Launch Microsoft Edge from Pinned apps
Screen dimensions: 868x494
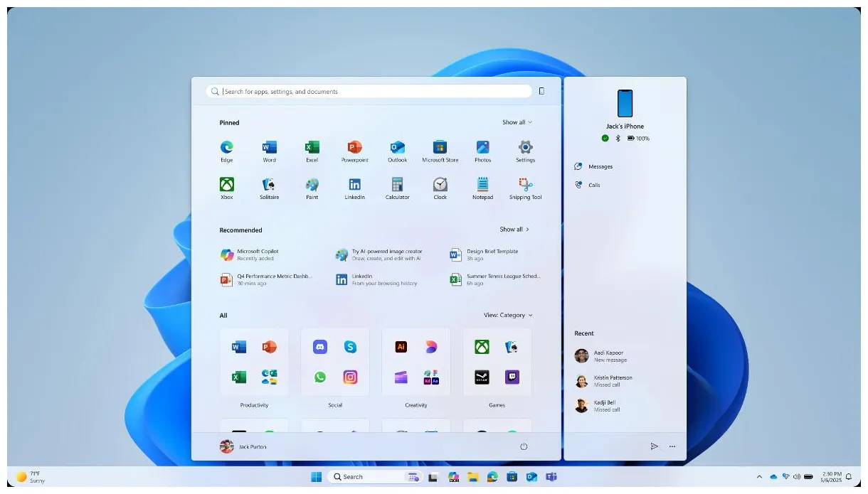pos(226,146)
